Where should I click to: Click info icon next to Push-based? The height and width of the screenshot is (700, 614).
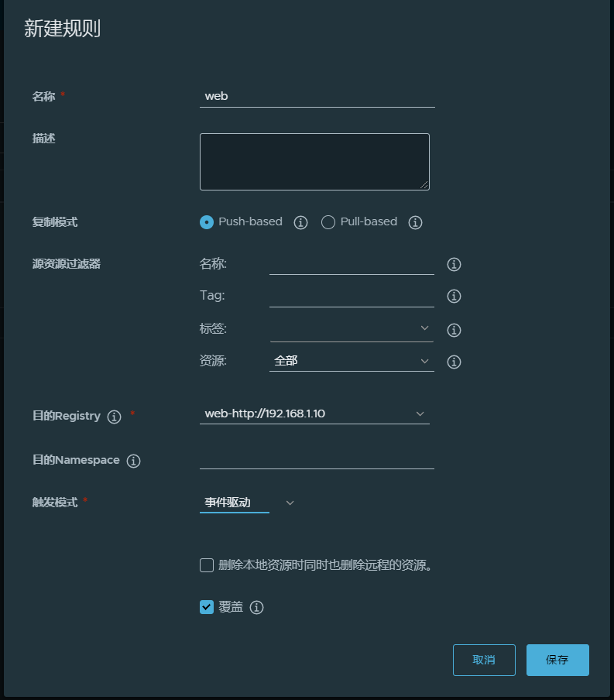(x=301, y=223)
